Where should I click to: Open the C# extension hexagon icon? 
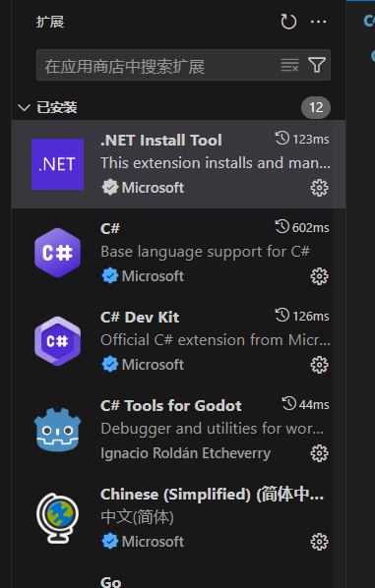pyautogui.click(x=57, y=253)
